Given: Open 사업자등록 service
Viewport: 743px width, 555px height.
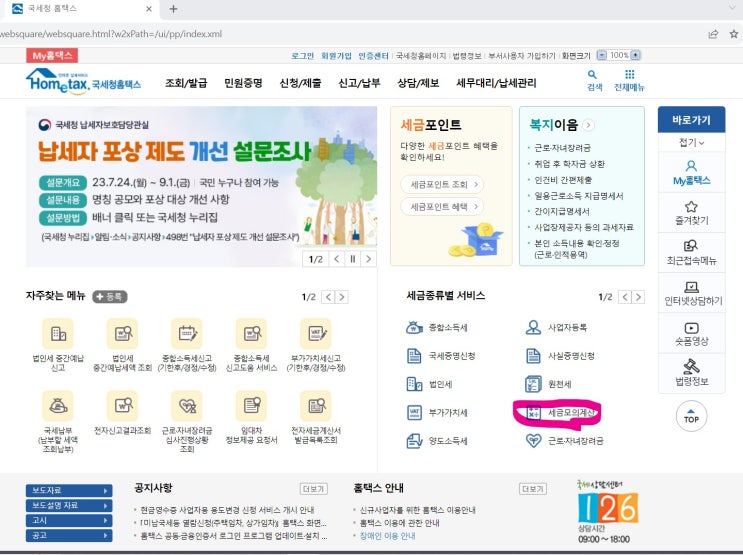Looking at the screenshot, I should 556,328.
